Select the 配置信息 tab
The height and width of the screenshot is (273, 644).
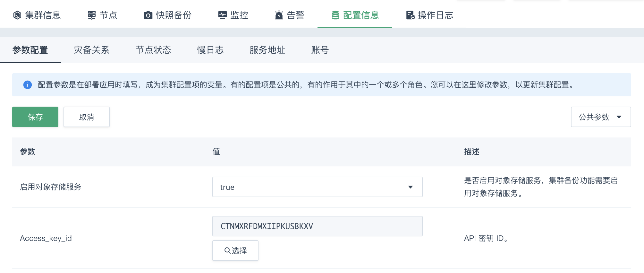(355, 15)
